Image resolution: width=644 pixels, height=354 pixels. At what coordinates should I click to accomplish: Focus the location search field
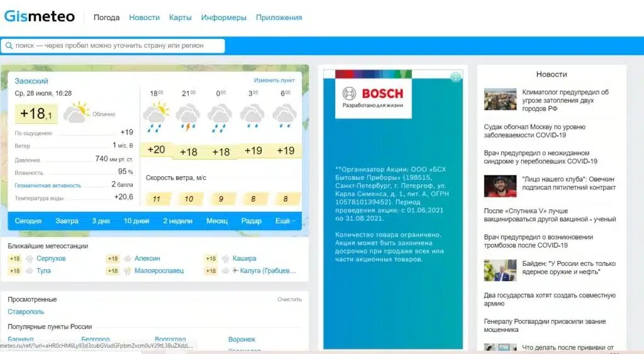[x=113, y=45]
